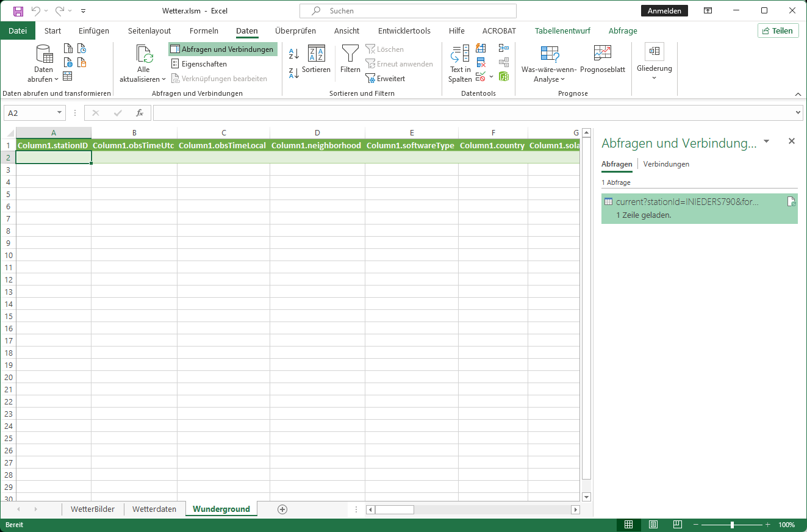This screenshot has width=807, height=532.
Task: Click the Flash Fill icon
Action: click(x=481, y=49)
